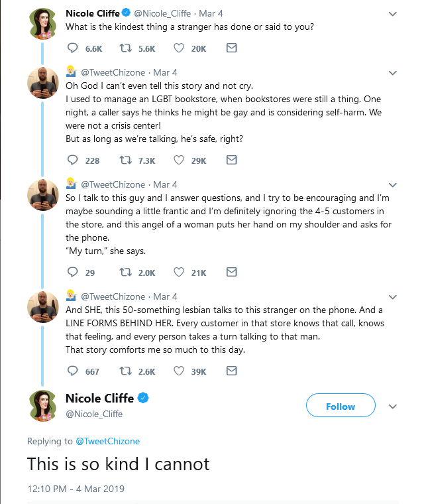Reply to the "My turn" tweet

coord(74,273)
